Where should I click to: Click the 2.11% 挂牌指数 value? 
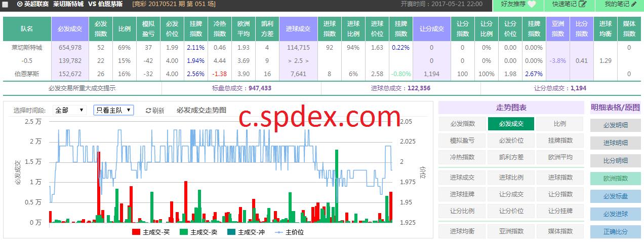coord(195,47)
